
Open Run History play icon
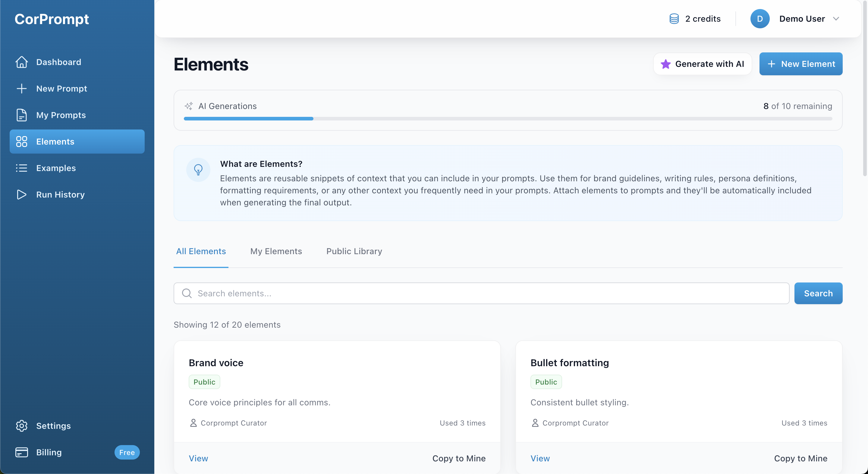22,195
